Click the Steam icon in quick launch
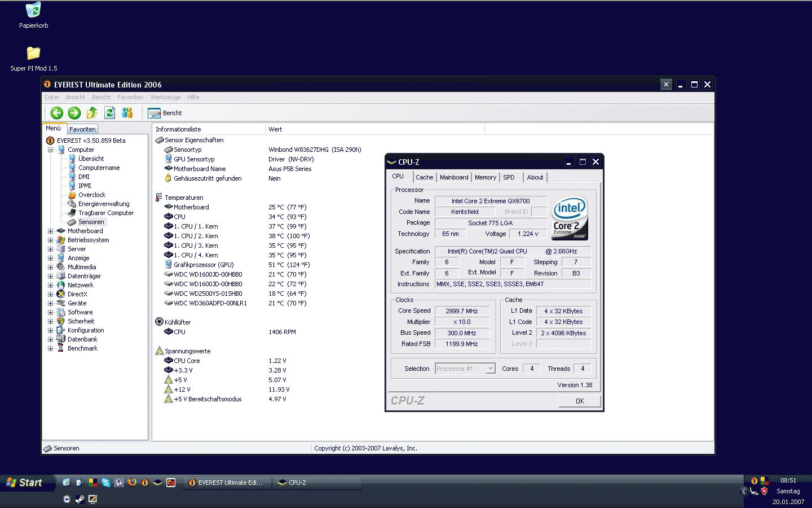The width and height of the screenshot is (812, 508). [x=80, y=499]
